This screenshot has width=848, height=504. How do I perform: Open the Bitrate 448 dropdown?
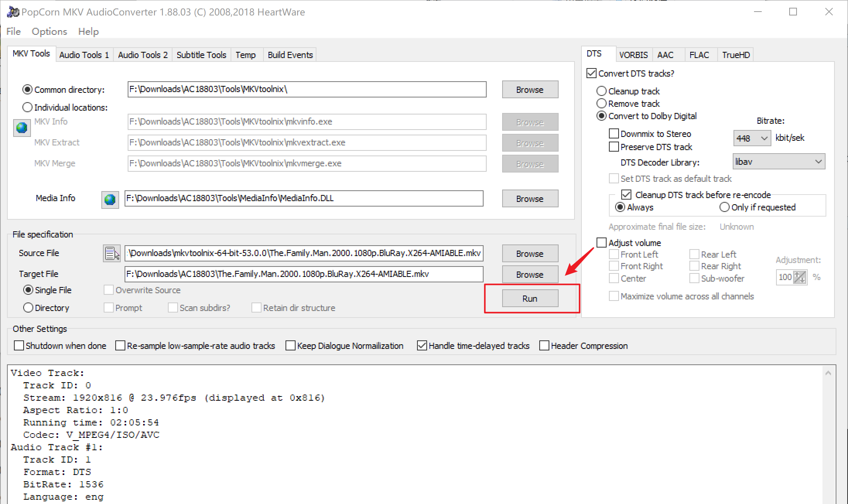(x=752, y=138)
